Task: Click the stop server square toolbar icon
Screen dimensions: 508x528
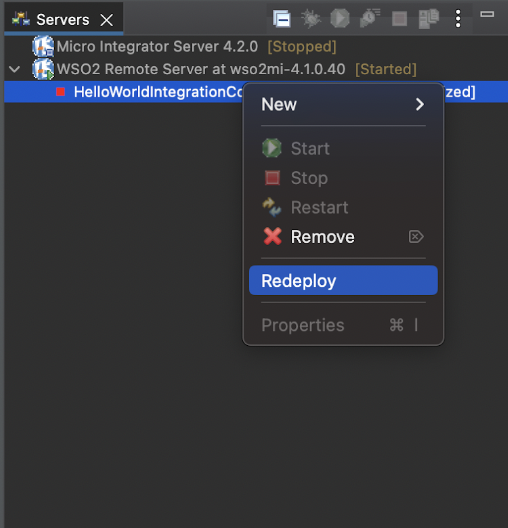Action: pos(399,19)
